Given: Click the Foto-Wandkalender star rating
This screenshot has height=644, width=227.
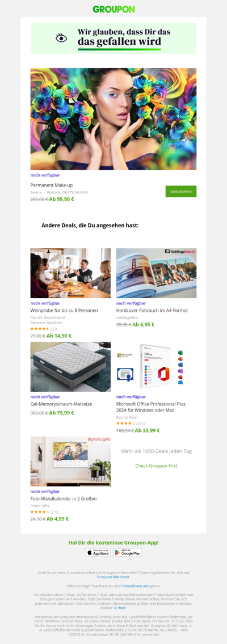Looking at the screenshot, I should (x=40, y=512).
